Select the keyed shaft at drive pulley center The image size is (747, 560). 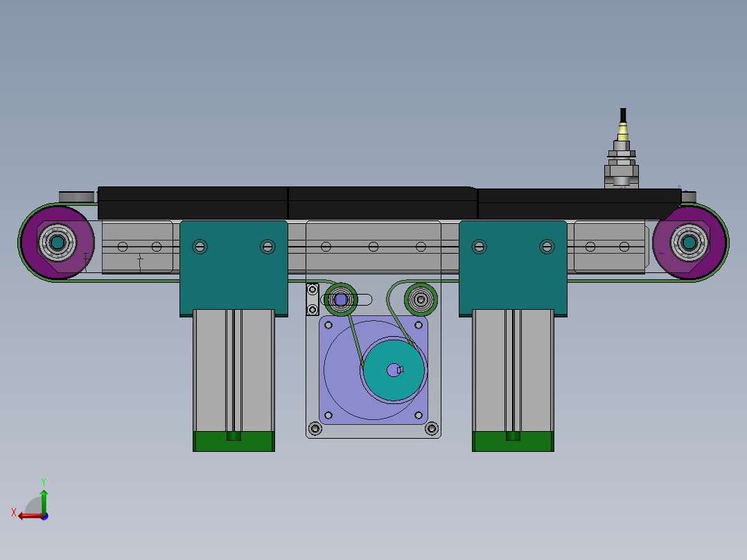tap(394, 370)
